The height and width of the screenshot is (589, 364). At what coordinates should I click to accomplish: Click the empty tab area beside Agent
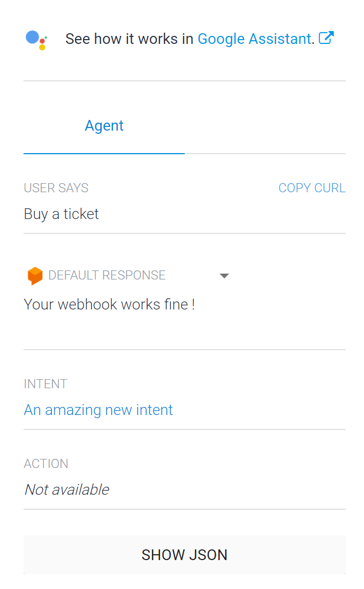265,126
